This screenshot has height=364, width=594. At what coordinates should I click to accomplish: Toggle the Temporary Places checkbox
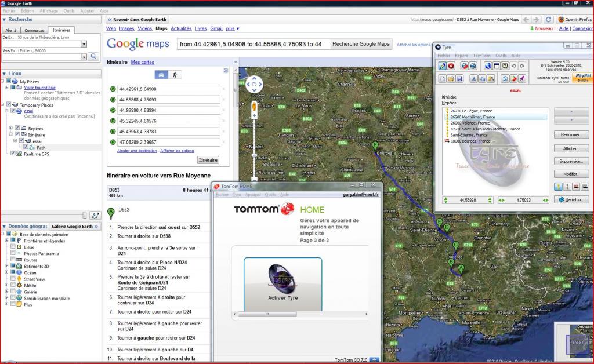(9, 104)
